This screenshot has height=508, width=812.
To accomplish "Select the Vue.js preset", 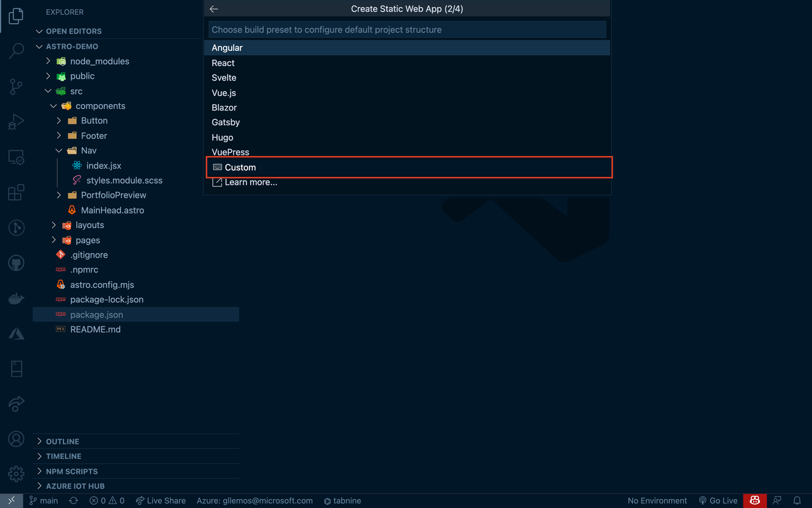I will click(x=407, y=93).
